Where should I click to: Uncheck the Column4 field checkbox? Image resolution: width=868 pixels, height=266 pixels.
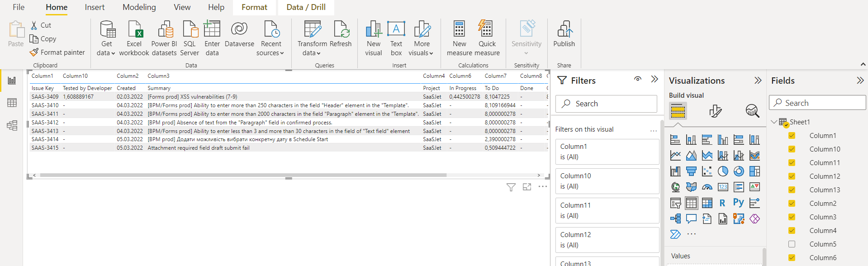tap(792, 231)
